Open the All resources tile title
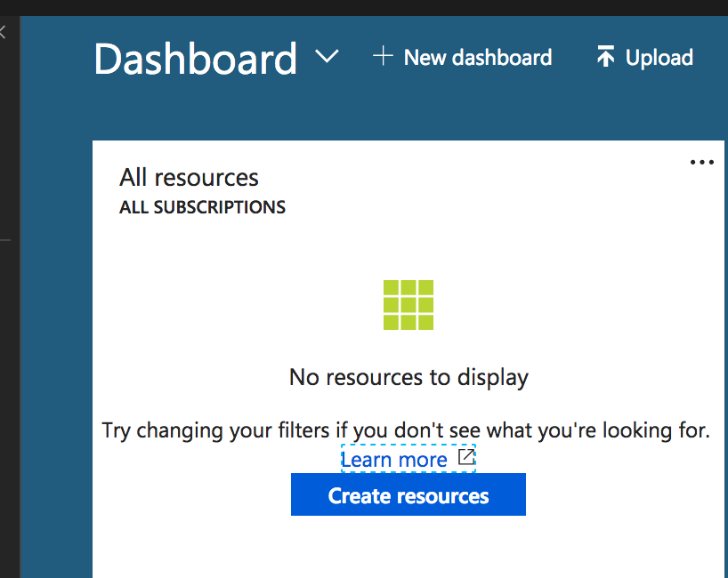Screen dimensions: 728x578 point(189,178)
